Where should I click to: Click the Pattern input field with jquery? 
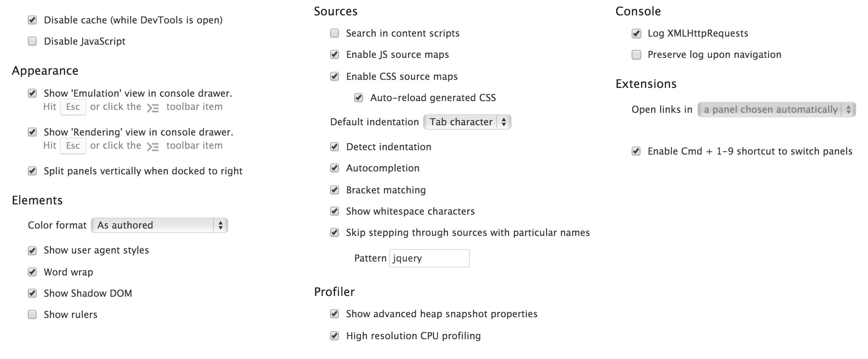pyautogui.click(x=430, y=258)
